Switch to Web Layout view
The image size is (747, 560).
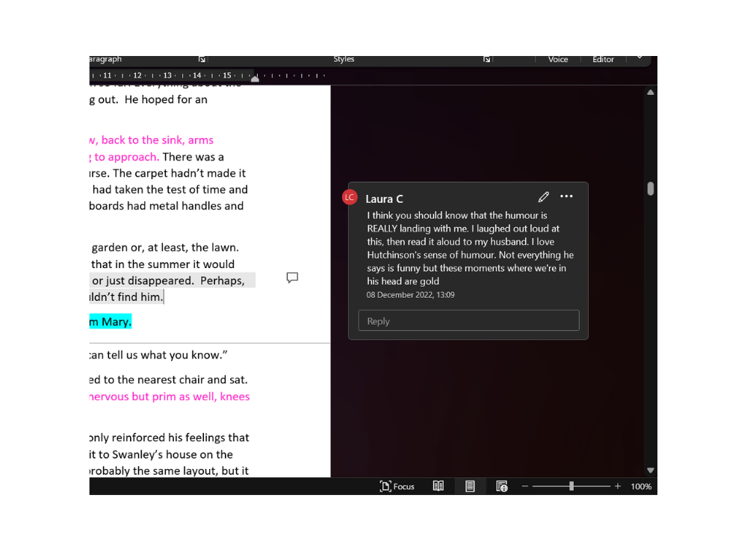coord(502,486)
